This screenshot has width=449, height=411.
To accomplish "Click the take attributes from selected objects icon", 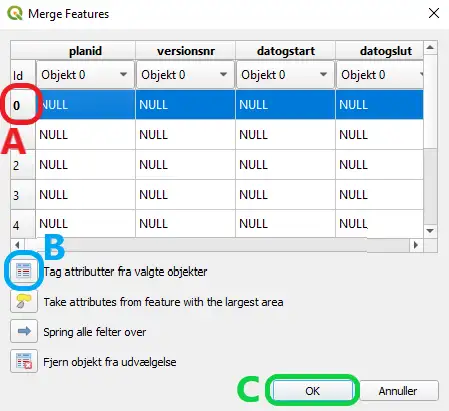I will click(x=24, y=271).
